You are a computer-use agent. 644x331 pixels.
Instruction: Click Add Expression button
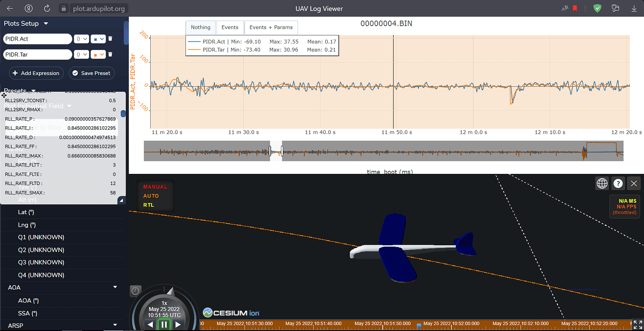pyautogui.click(x=36, y=73)
